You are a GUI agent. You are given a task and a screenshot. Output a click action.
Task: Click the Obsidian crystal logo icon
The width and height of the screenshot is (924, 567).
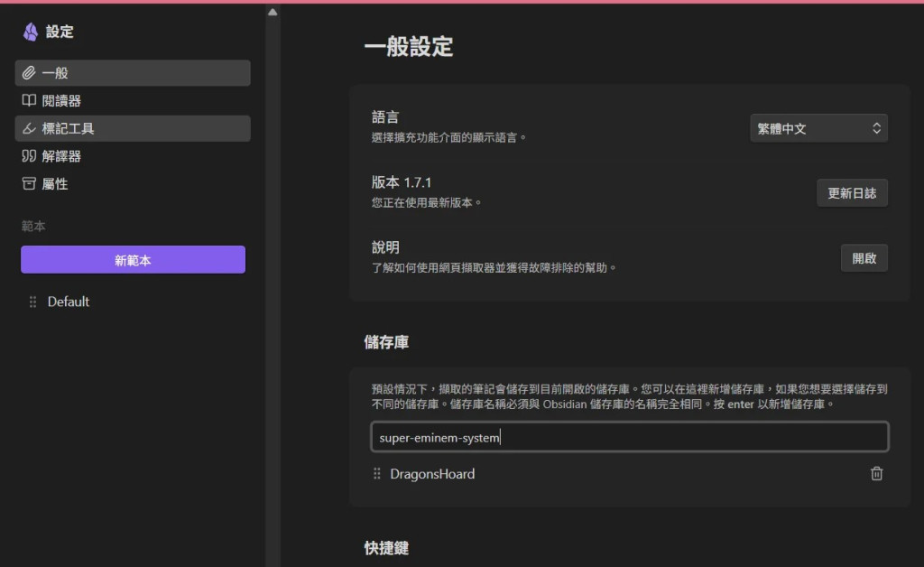[30, 32]
